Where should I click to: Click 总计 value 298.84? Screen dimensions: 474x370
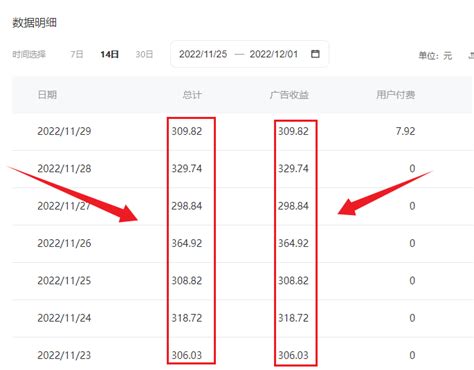point(187,206)
